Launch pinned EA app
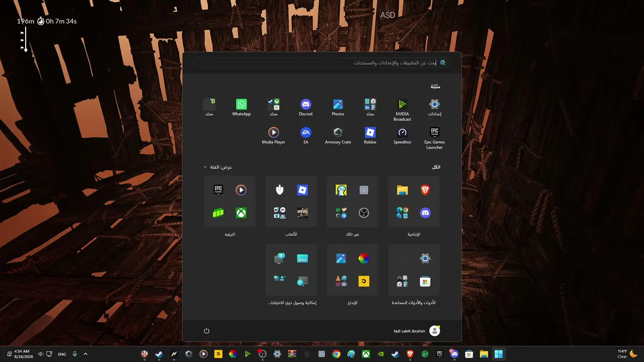This screenshot has width=644, height=362. [306, 136]
